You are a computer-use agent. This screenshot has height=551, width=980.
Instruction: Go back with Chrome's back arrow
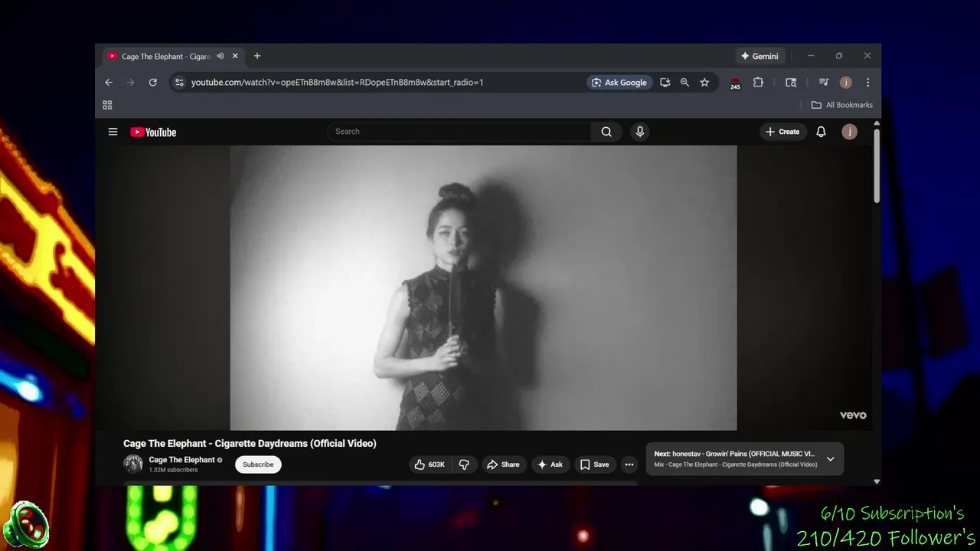(109, 83)
